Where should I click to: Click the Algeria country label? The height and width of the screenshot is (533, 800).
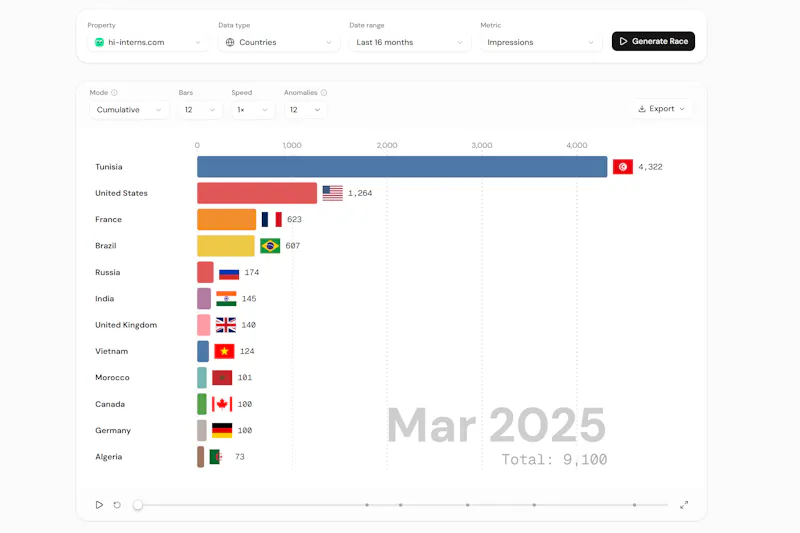pos(109,457)
